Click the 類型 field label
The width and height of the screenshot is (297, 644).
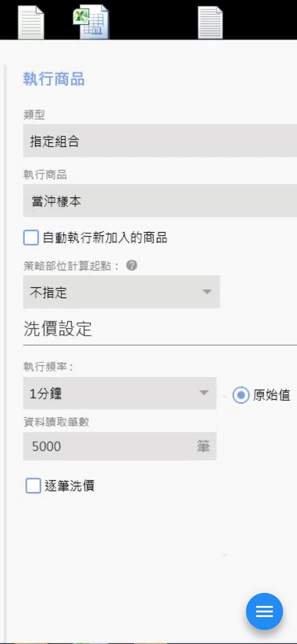pos(34,115)
